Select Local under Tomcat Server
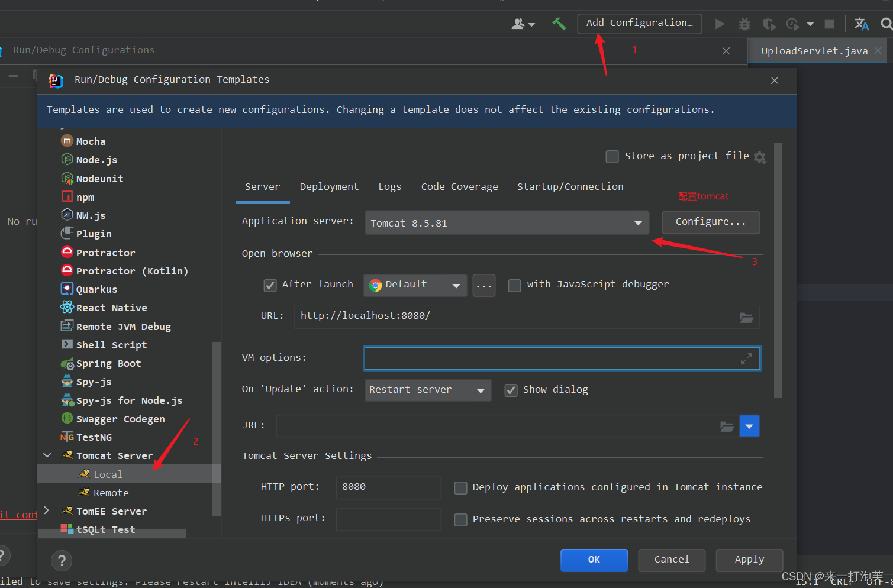893x588 pixels. (x=128, y=474)
